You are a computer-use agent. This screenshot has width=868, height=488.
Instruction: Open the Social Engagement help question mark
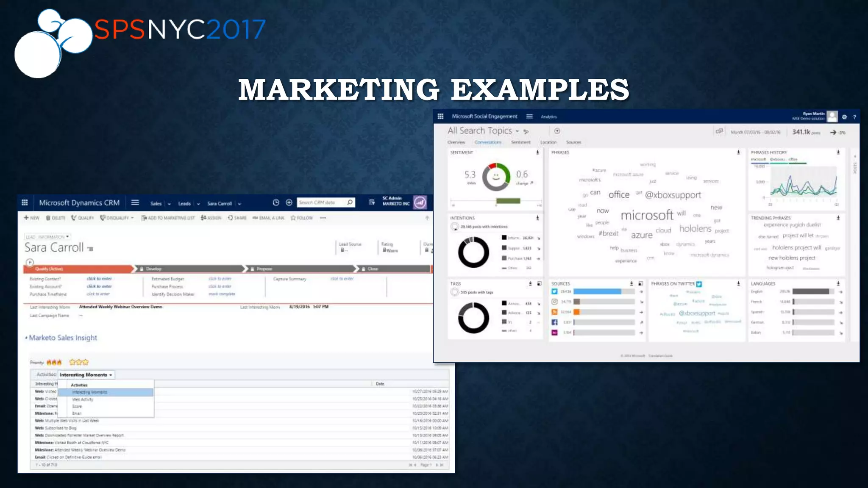coord(854,117)
